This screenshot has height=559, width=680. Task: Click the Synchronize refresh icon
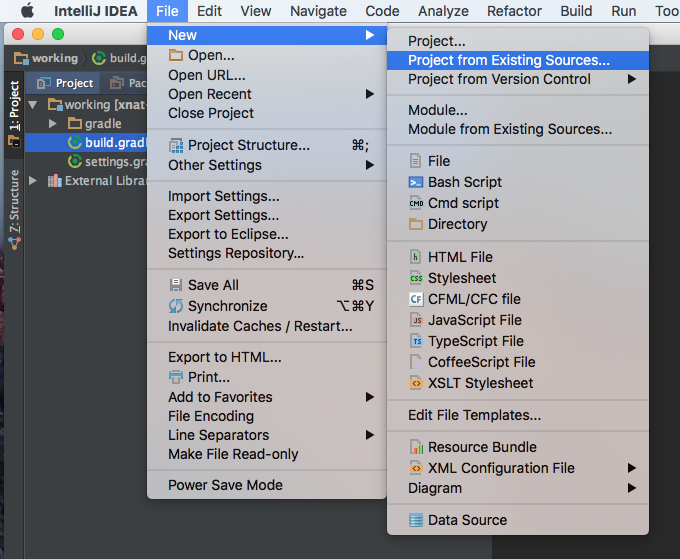tap(176, 306)
